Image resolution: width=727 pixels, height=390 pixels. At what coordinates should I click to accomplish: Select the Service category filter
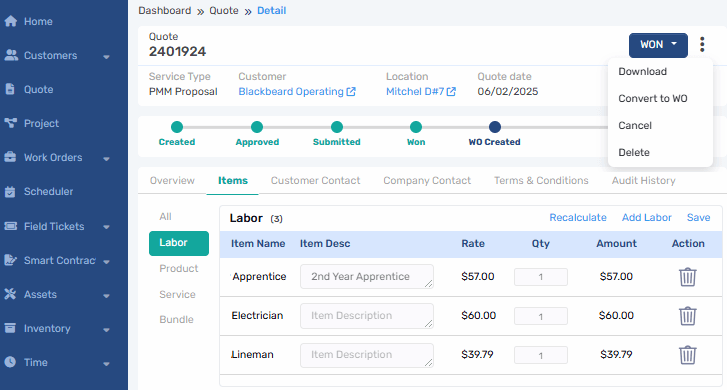point(177,294)
